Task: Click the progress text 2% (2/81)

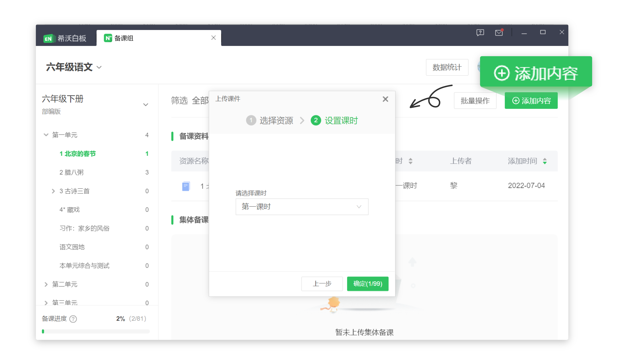Action: (131, 319)
